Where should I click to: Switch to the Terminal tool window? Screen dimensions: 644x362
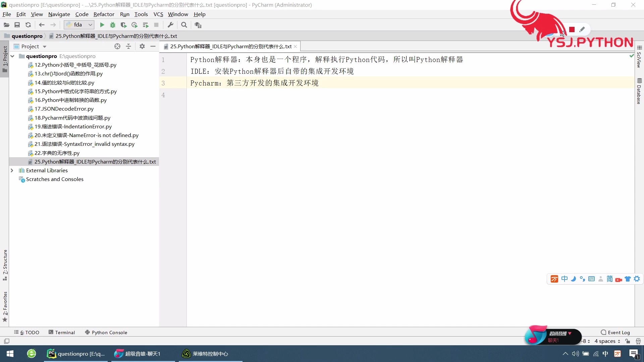(x=64, y=332)
